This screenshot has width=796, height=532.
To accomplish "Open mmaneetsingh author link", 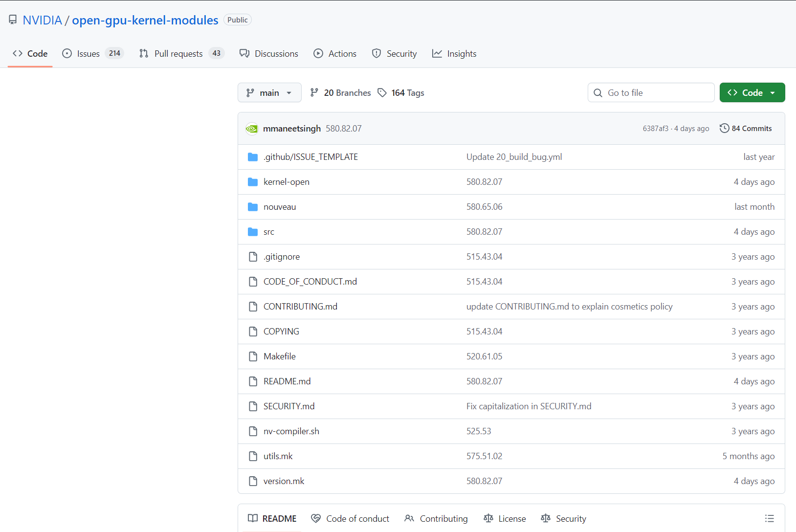I will pyautogui.click(x=292, y=128).
